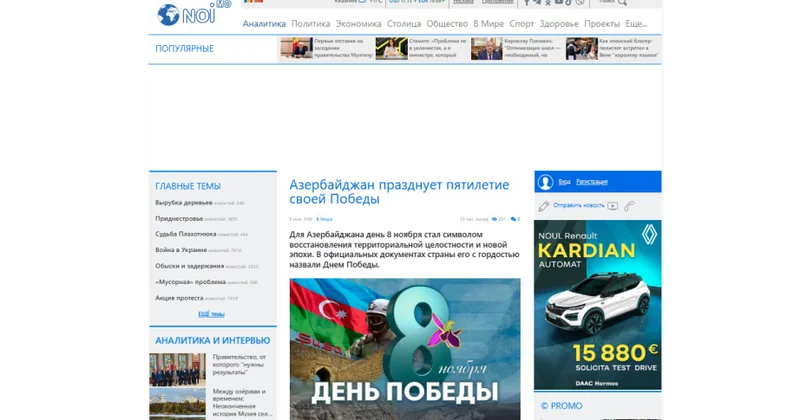800x420 pixels.
Task: Click the article title Азербайджан празднует пятилетие
Action: (x=399, y=191)
